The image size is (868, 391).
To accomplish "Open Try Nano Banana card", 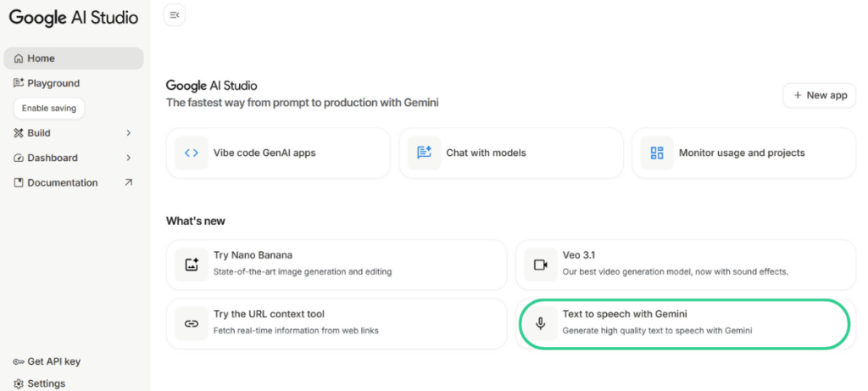I will coord(337,265).
